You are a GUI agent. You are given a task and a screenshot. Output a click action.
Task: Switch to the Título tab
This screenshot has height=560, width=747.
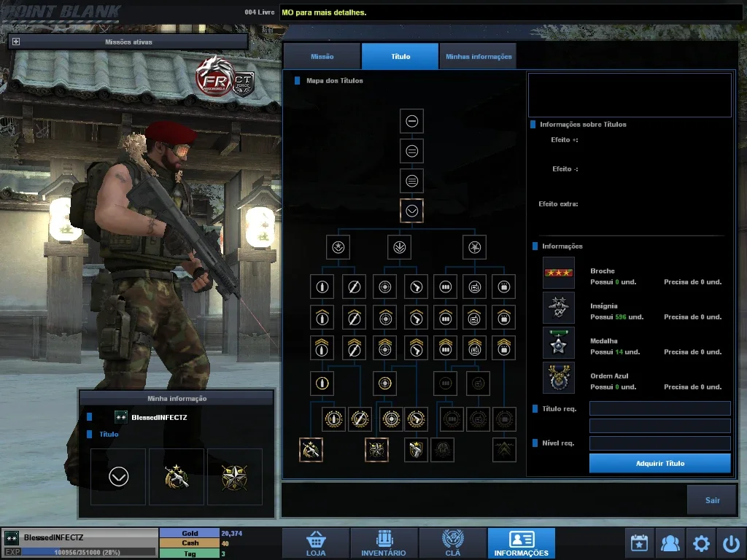(400, 56)
